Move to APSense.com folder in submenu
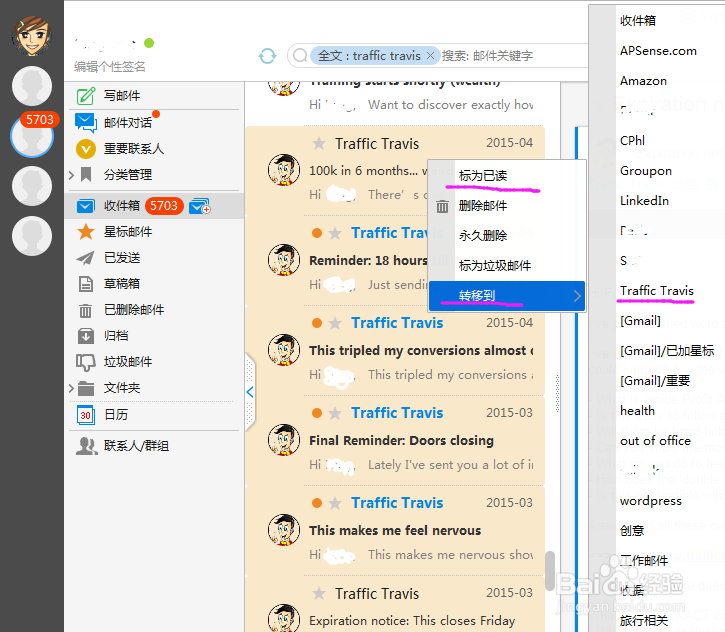Screen dimensions: 725x632 (x=658, y=51)
